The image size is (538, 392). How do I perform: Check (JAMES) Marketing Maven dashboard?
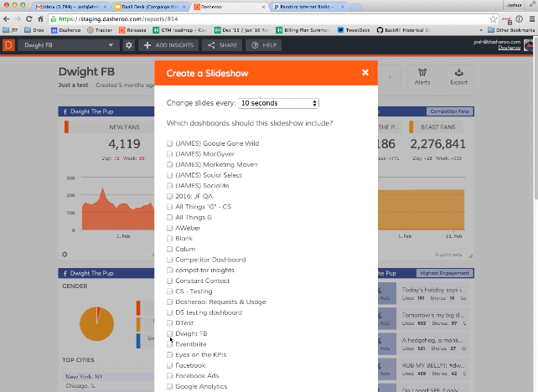(169, 165)
